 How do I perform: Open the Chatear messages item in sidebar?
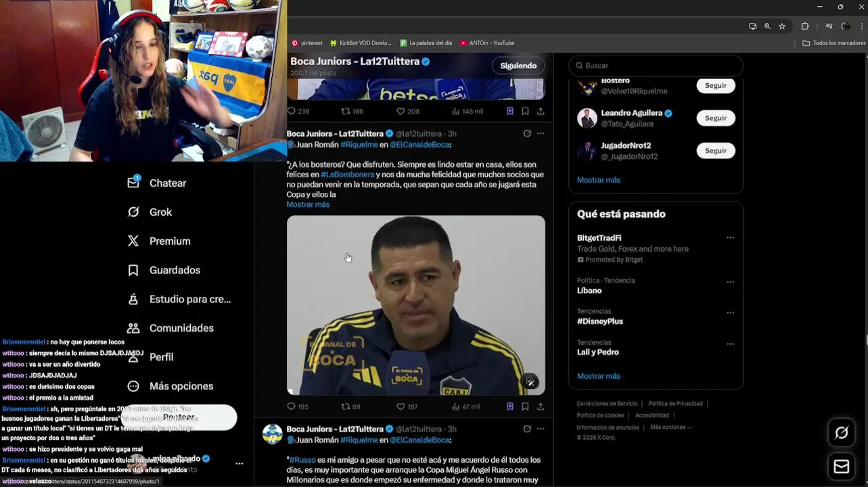click(157, 183)
